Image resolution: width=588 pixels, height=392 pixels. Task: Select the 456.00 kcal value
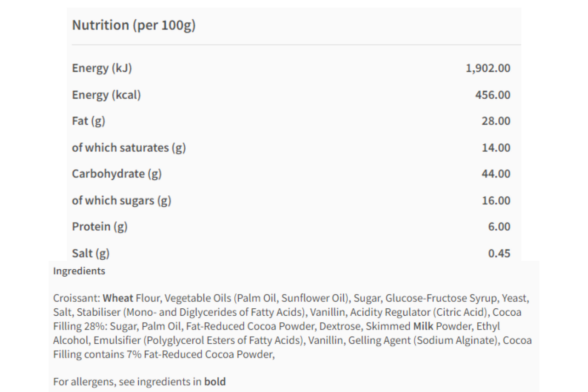click(x=492, y=95)
